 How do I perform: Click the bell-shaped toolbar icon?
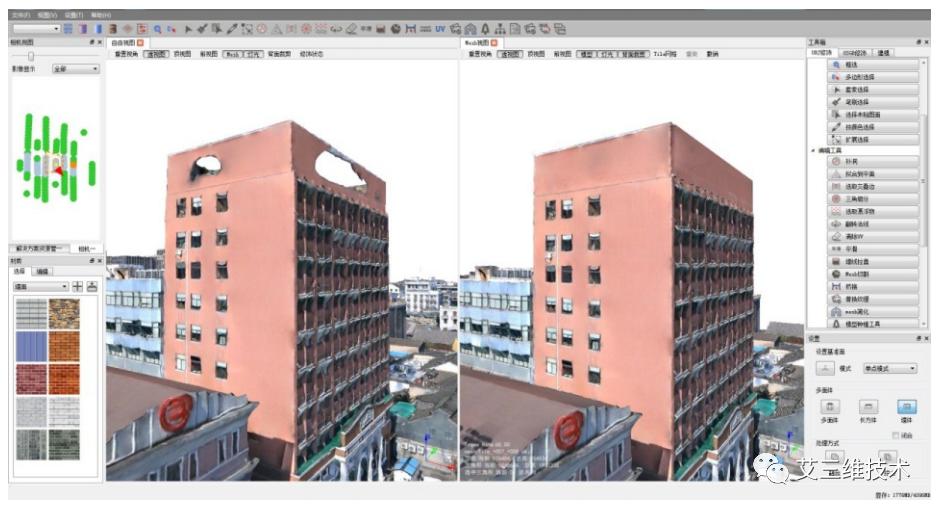(x=485, y=28)
